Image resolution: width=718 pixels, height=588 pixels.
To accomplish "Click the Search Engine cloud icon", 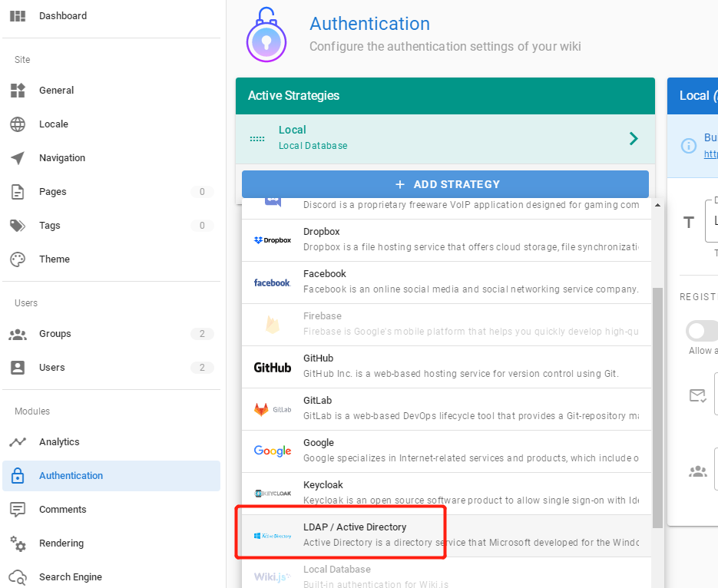I will tap(18, 577).
